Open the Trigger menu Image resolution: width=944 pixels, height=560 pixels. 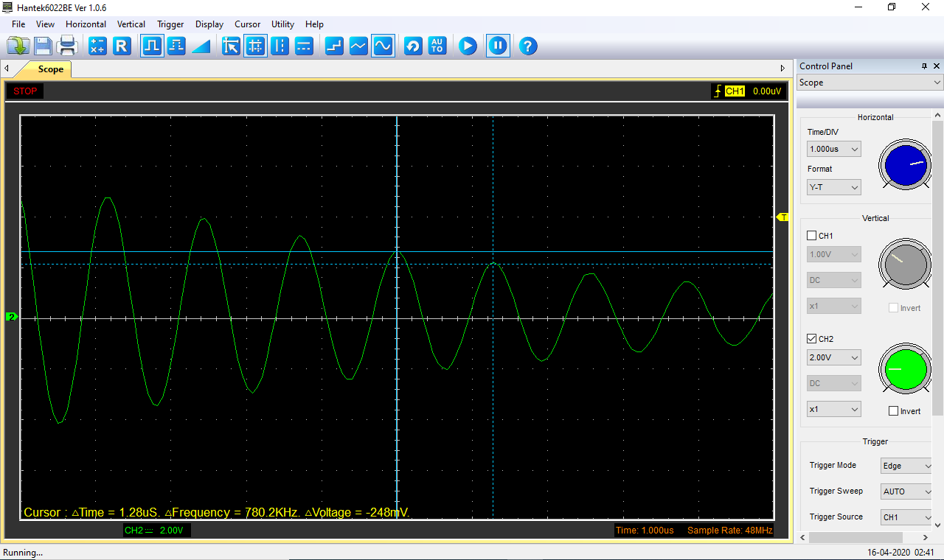click(170, 24)
